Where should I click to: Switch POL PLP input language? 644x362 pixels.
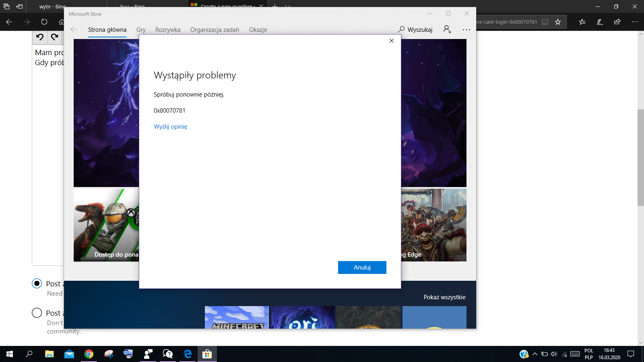(589, 354)
